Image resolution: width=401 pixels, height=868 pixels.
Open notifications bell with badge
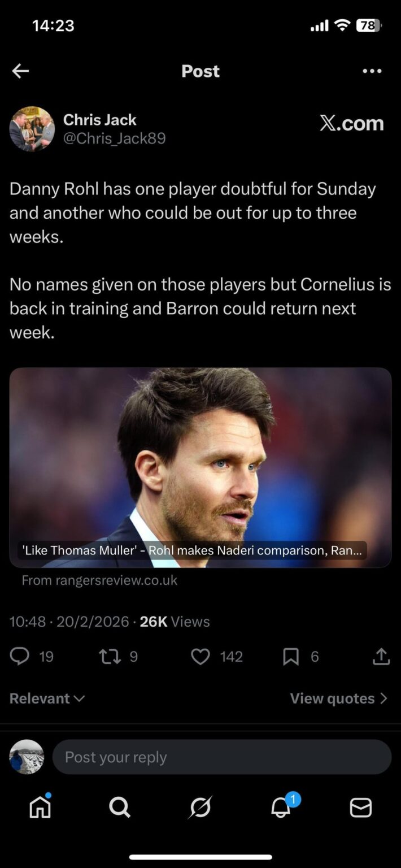[281, 806]
